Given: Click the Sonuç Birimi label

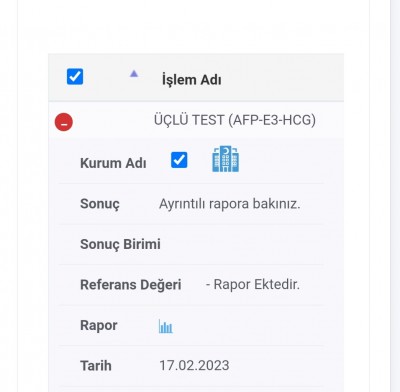Looking at the screenshot, I should pos(120,244).
